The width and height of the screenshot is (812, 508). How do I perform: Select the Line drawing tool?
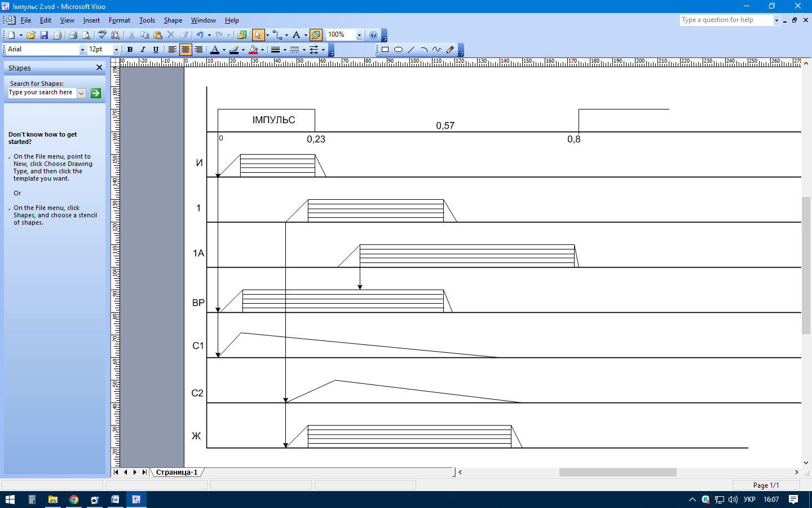411,50
